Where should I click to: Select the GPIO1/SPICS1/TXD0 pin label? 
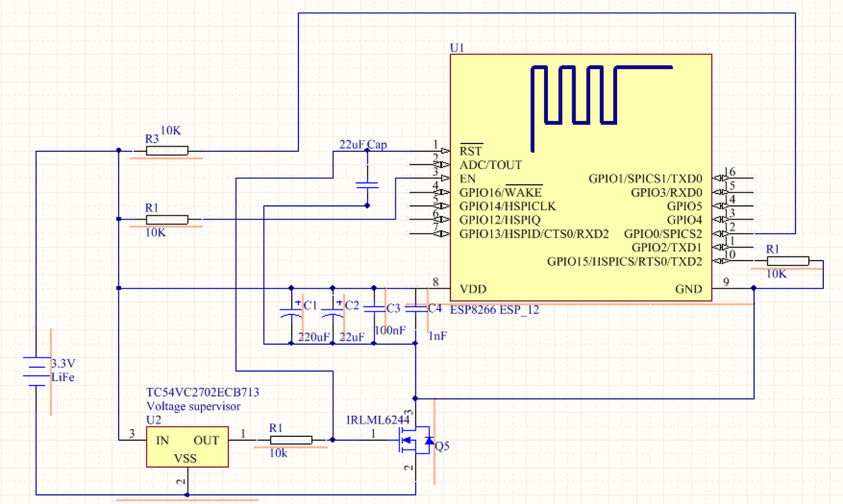click(645, 178)
